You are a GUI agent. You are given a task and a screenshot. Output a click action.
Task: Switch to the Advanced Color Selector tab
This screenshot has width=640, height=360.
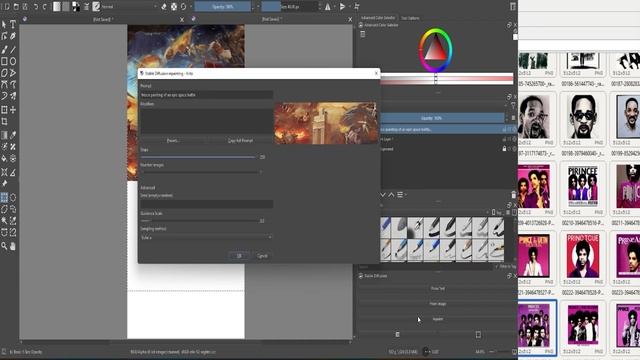point(378,18)
